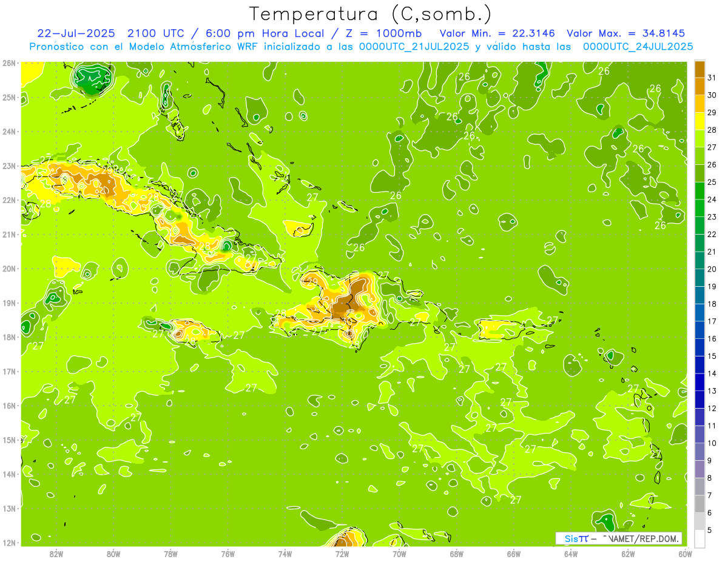Click colorbar scale label 20
Viewport: 728px width, 562px height.
(x=712, y=269)
